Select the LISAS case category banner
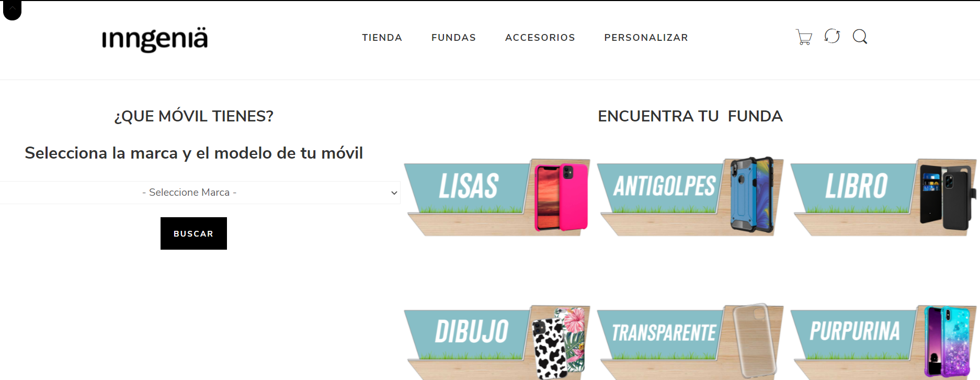 497,197
